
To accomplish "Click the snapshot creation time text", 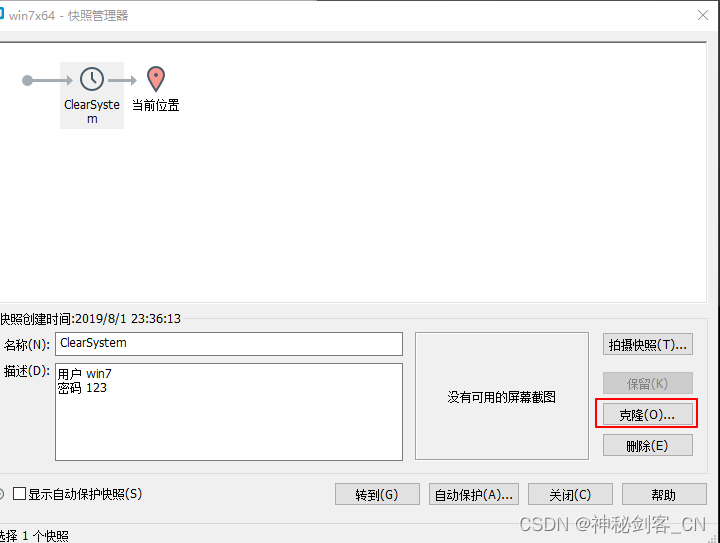I will pos(90,319).
